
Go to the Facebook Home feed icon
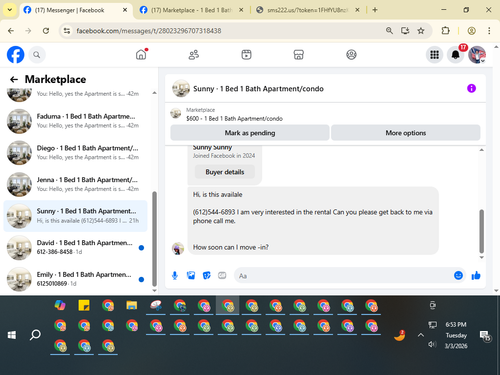pyautogui.click(x=141, y=54)
